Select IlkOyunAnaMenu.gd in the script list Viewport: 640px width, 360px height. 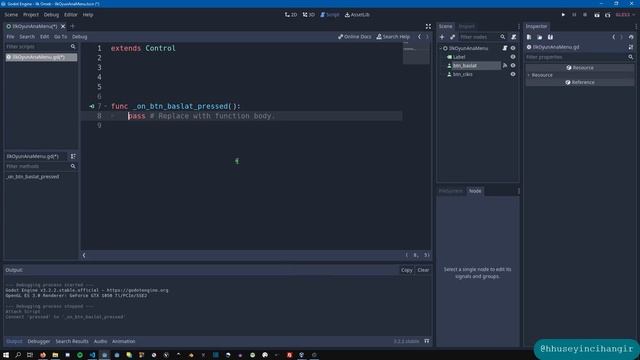point(41,57)
